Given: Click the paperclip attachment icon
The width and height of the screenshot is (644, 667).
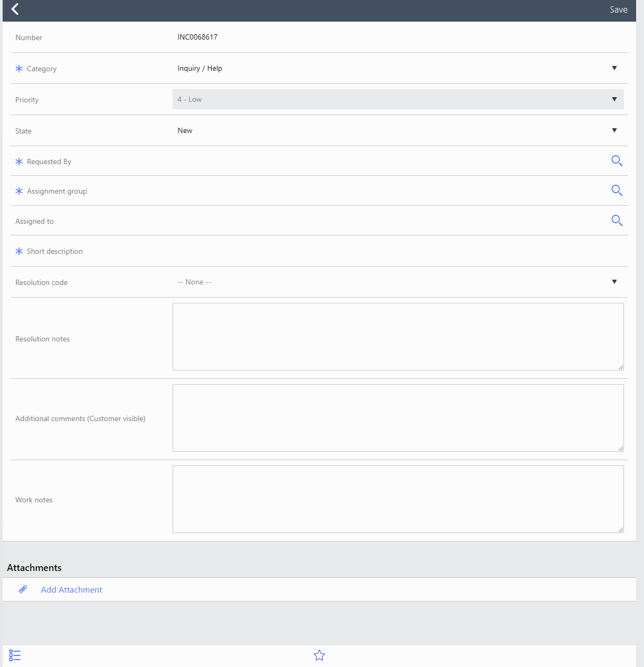Looking at the screenshot, I should [23, 589].
